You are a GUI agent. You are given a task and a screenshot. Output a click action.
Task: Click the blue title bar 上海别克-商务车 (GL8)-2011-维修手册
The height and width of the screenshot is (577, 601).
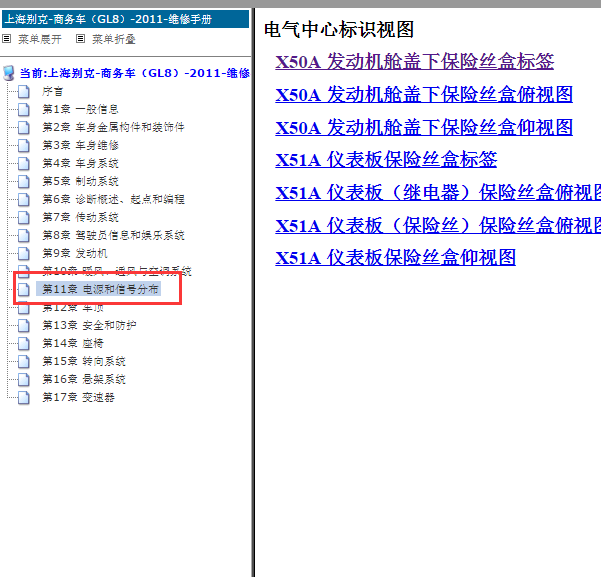coord(125,19)
